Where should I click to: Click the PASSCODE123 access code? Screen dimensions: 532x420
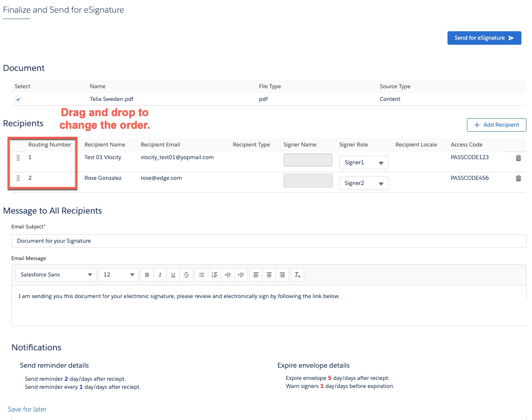pyautogui.click(x=469, y=157)
